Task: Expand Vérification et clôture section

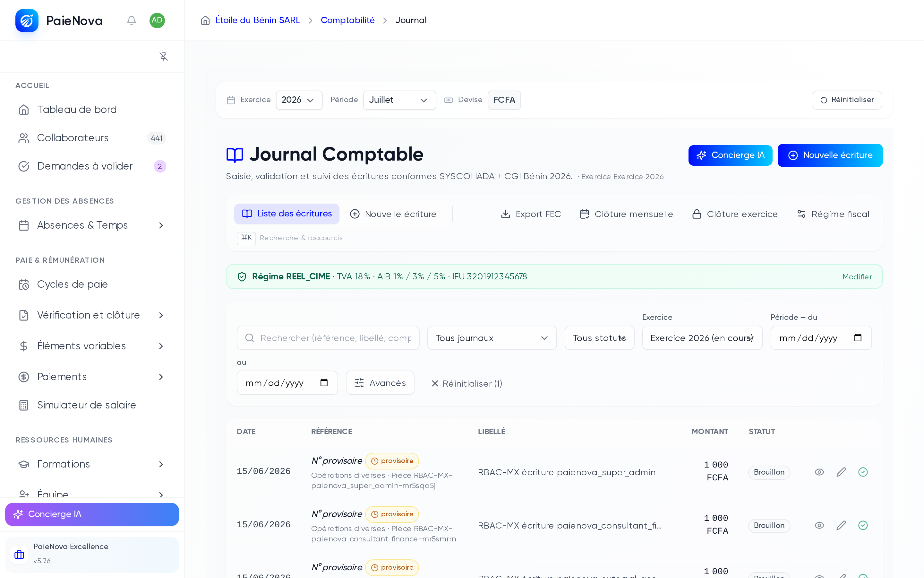Action: 92,315
